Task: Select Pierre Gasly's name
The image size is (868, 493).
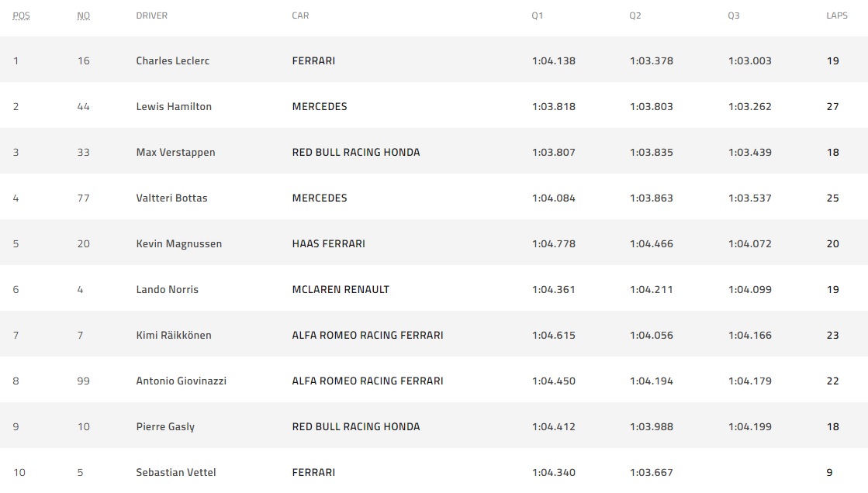Action: point(165,426)
